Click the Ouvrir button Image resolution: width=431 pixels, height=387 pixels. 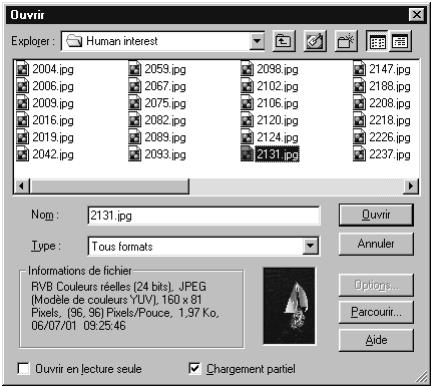376,215
